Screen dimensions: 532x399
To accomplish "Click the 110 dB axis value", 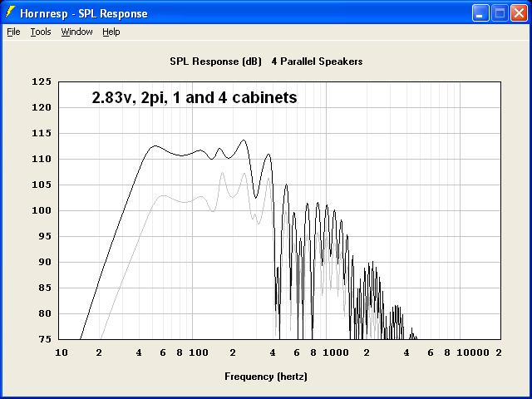I will click(42, 159).
